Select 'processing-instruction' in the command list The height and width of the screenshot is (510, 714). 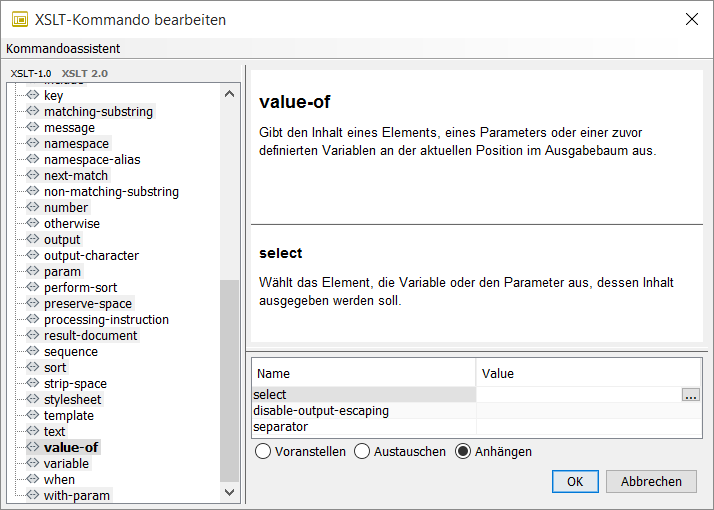coord(106,319)
